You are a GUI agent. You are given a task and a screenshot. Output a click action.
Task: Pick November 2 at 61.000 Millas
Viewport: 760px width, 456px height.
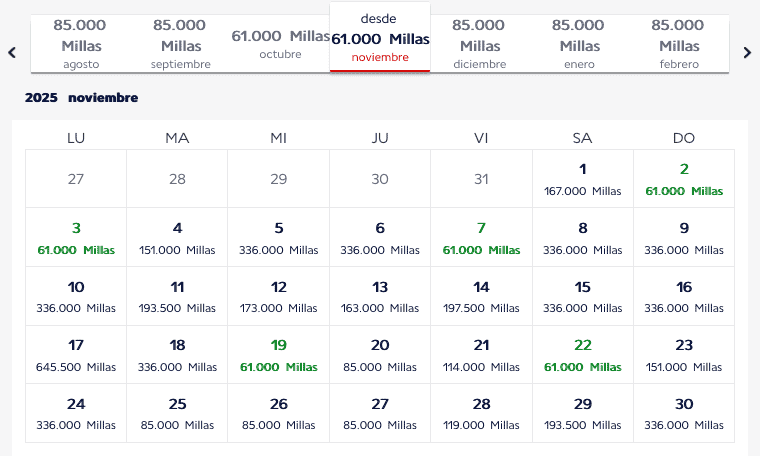(684, 179)
